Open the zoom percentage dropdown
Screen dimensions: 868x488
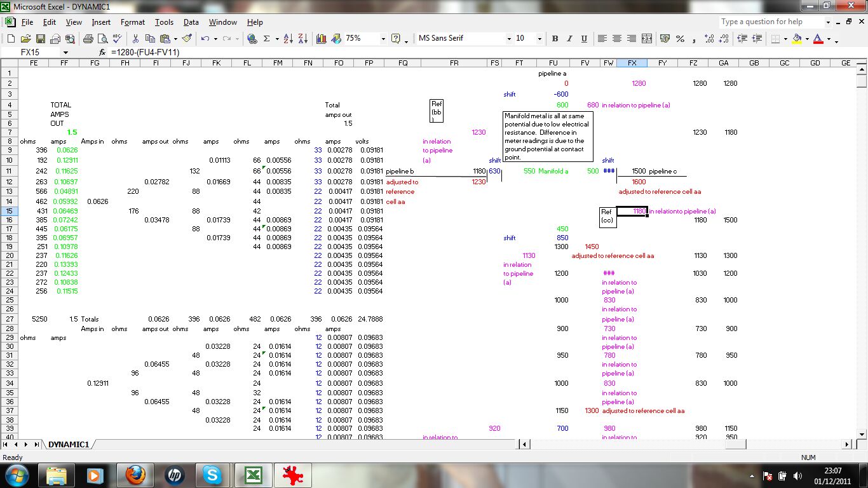[383, 39]
